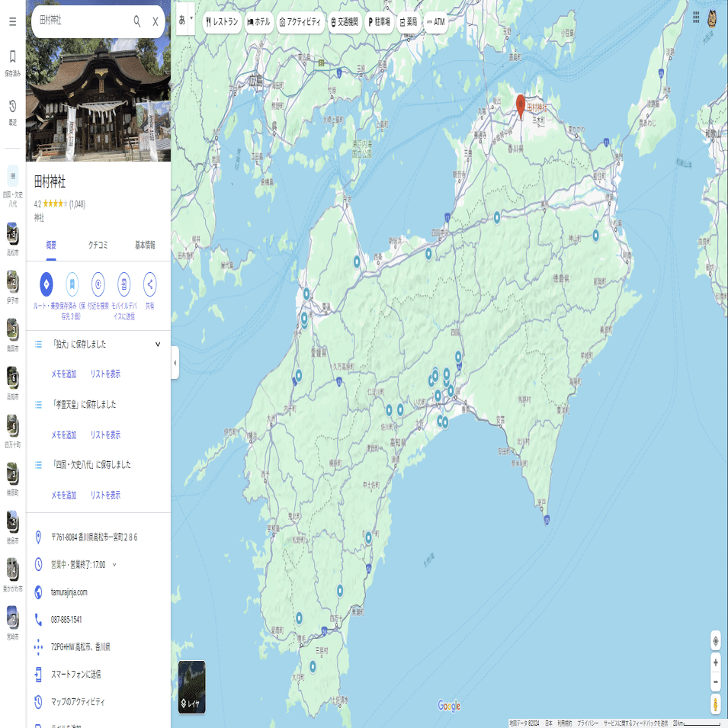
Task: Click リストを表示 under 四国・欠史八代 list
Action: click(105, 495)
